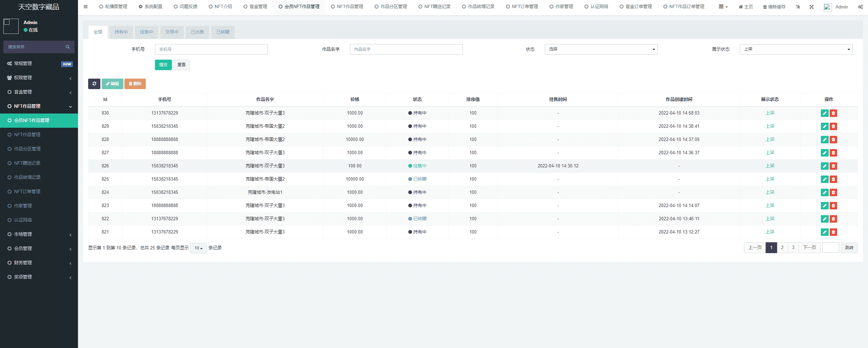Toggle 上架 display status for row 825
The width and height of the screenshot is (868, 348).
tap(770, 179)
